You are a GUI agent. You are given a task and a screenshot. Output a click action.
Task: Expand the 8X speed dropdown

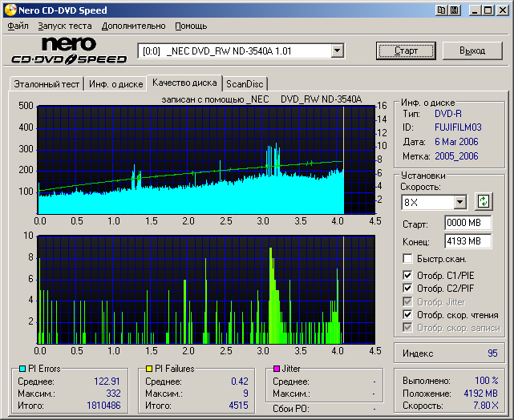click(x=459, y=202)
